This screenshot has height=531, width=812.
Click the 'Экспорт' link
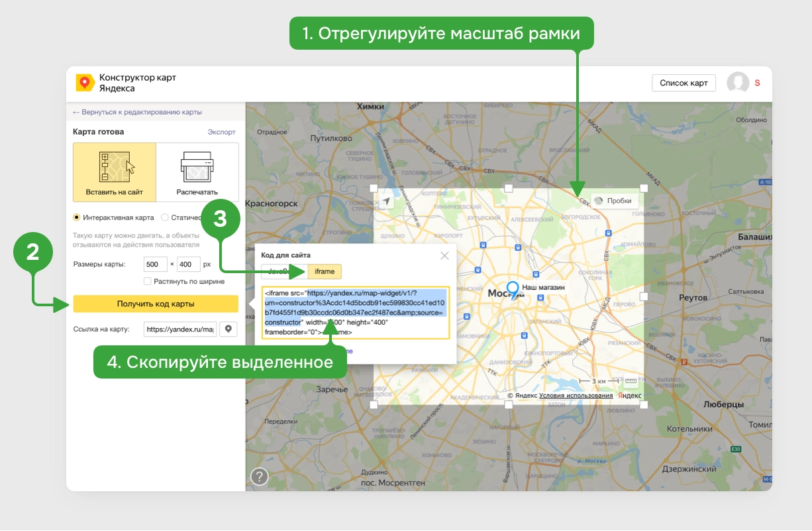[x=221, y=132]
